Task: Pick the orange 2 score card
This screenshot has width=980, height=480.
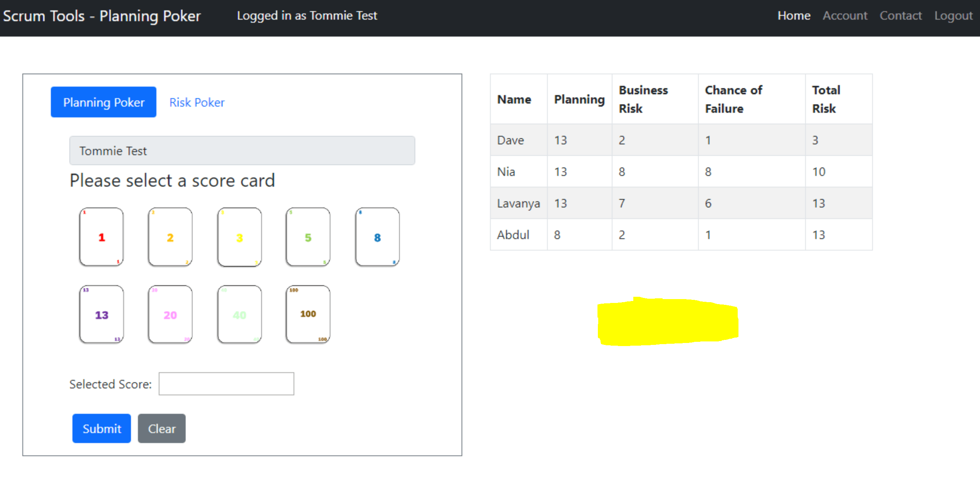Action: pyautogui.click(x=170, y=237)
